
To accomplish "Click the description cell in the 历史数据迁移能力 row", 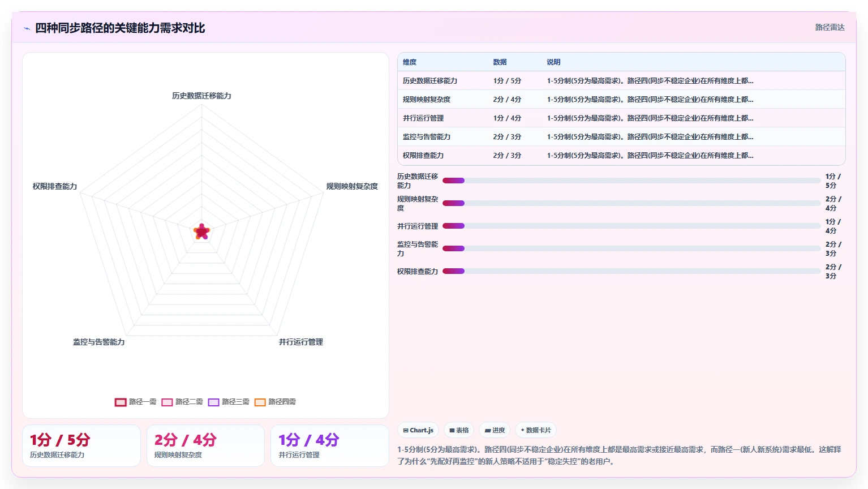I will pos(650,81).
